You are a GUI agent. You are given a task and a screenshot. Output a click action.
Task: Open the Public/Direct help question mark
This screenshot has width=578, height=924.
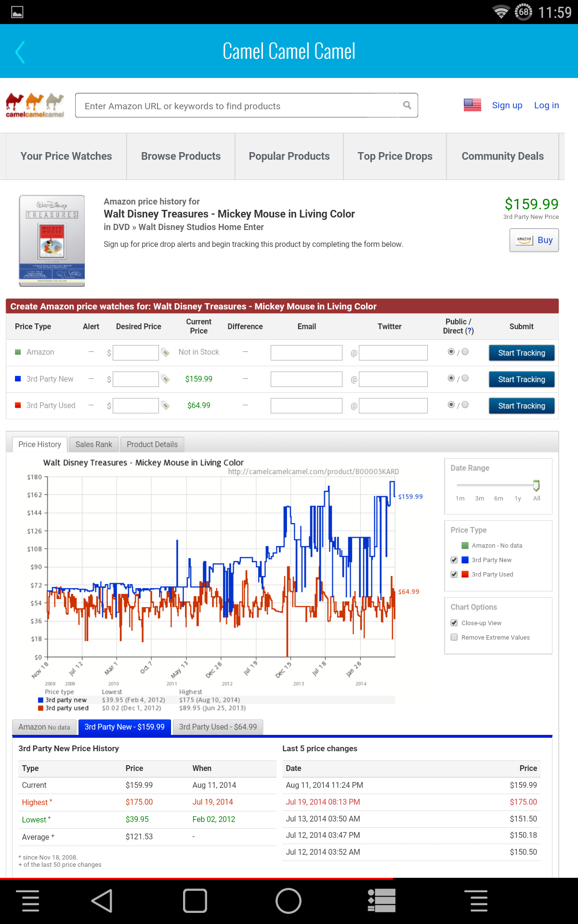coord(470,331)
